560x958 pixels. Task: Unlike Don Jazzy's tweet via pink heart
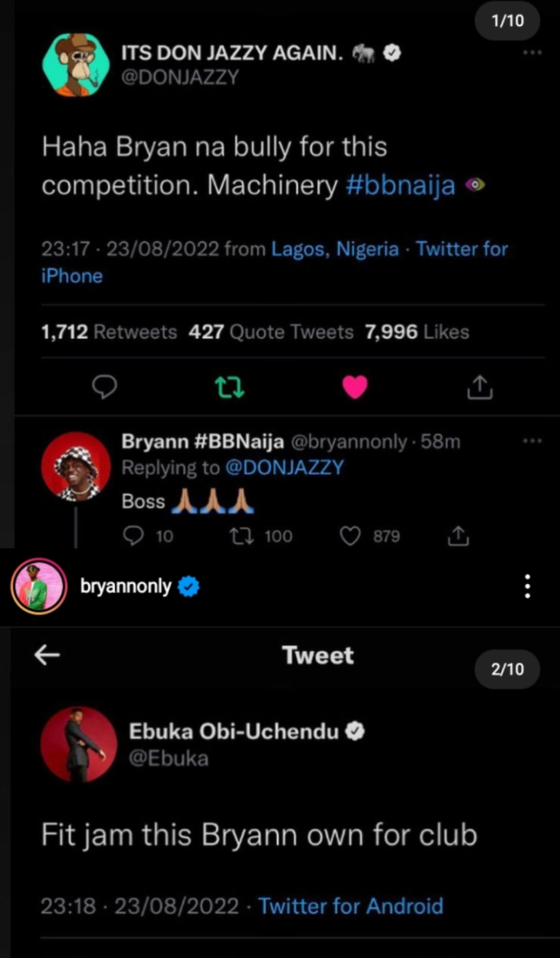coord(355,387)
